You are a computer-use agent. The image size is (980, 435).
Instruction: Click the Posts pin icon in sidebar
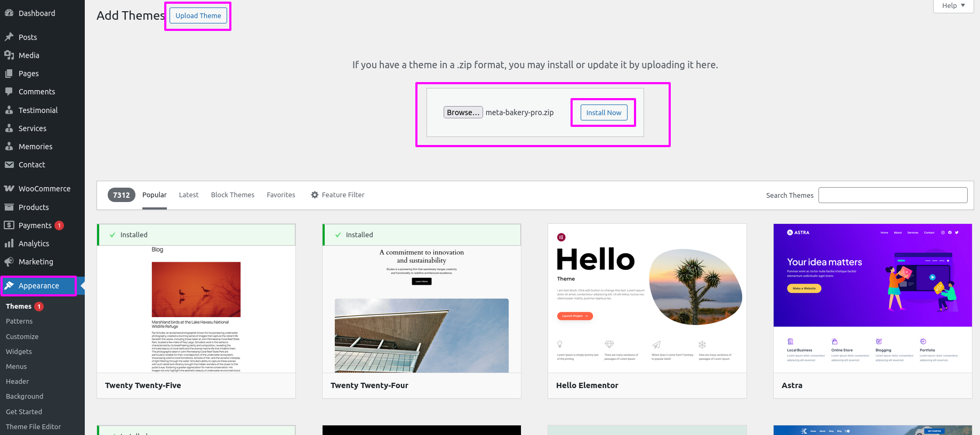click(x=9, y=37)
